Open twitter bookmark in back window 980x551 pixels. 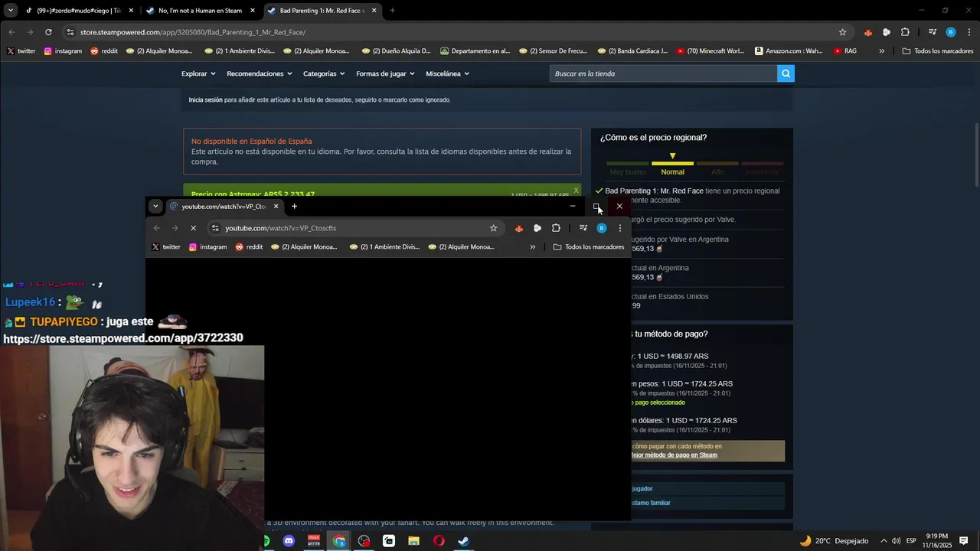click(x=21, y=51)
